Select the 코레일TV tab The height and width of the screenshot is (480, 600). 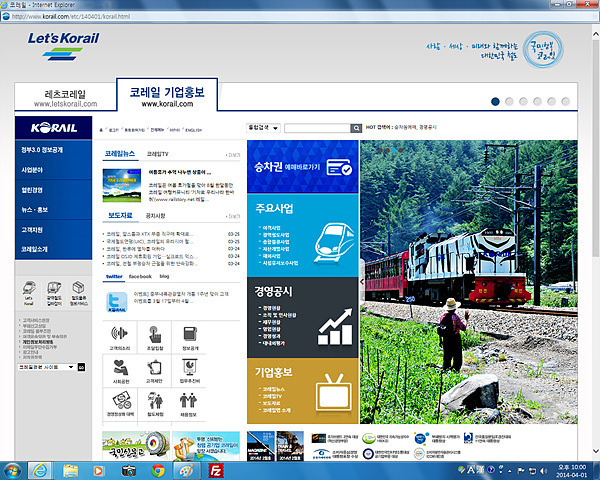point(157,154)
